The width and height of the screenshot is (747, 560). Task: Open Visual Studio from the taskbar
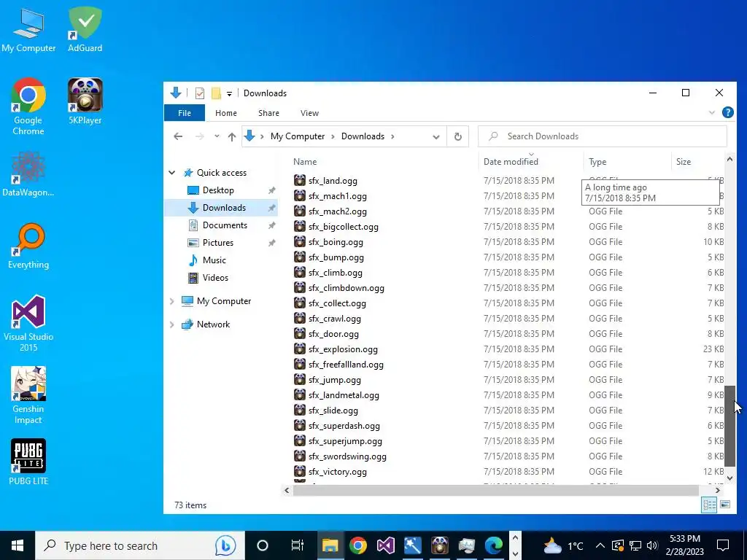(385, 545)
